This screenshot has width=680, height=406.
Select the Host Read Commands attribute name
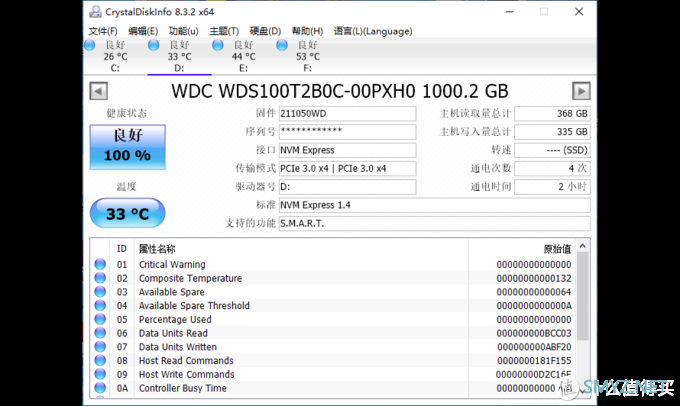coord(186,361)
